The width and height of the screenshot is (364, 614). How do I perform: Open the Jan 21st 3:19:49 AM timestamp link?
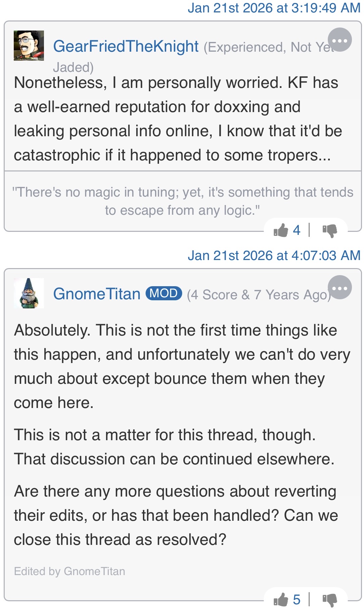pos(274,8)
